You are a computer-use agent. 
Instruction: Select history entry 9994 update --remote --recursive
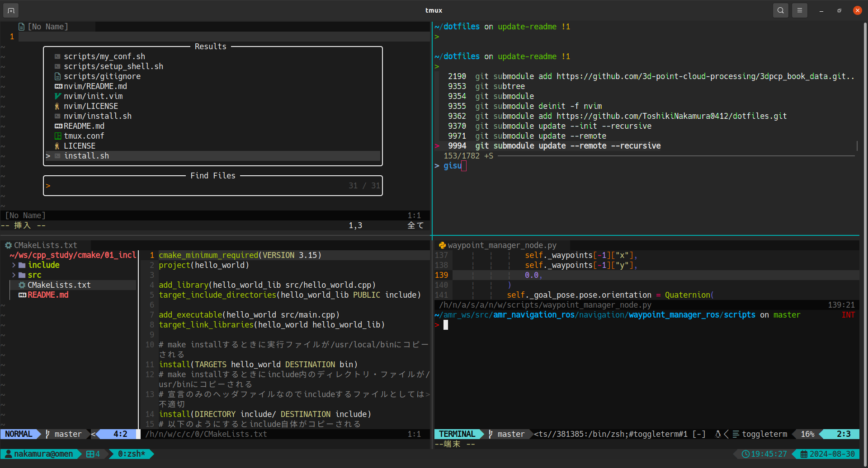[554, 146]
